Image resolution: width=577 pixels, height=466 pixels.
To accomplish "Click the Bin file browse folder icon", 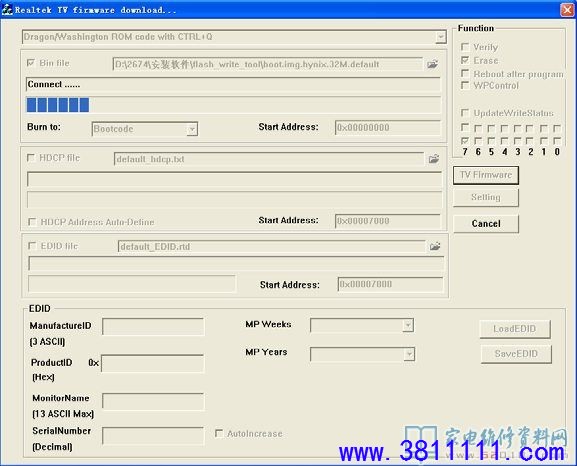I will click(x=432, y=64).
